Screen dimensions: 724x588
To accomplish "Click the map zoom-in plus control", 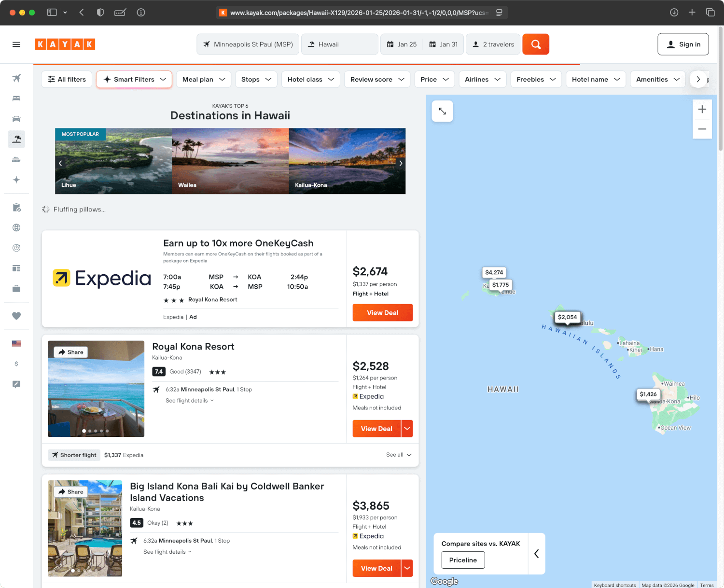I will coord(702,109).
